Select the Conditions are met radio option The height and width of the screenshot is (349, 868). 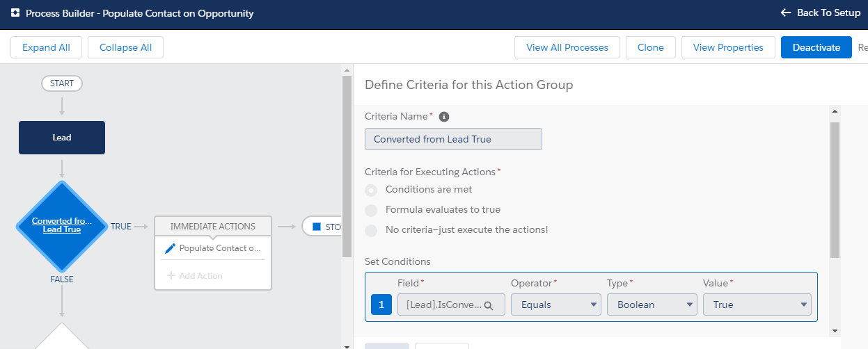point(372,190)
